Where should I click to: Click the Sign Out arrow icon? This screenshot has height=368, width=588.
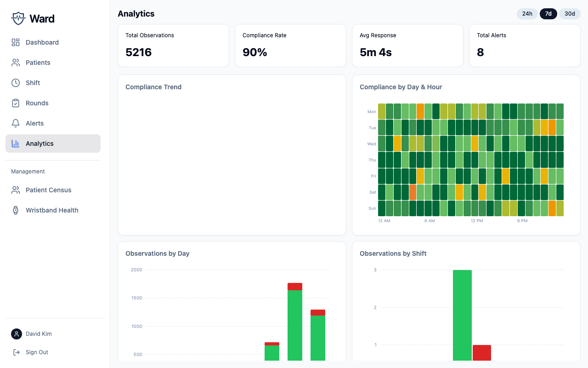tap(15, 352)
